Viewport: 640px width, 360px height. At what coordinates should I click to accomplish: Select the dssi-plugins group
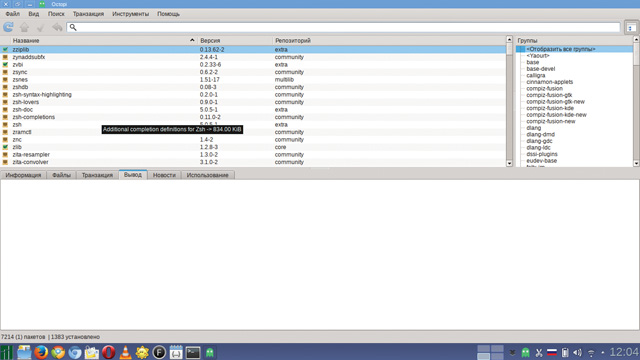542,154
